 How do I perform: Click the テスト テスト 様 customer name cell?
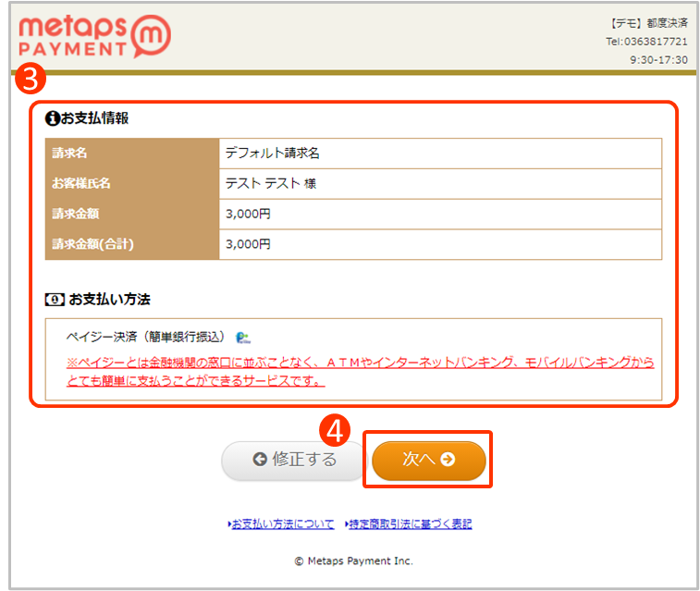(x=440, y=184)
